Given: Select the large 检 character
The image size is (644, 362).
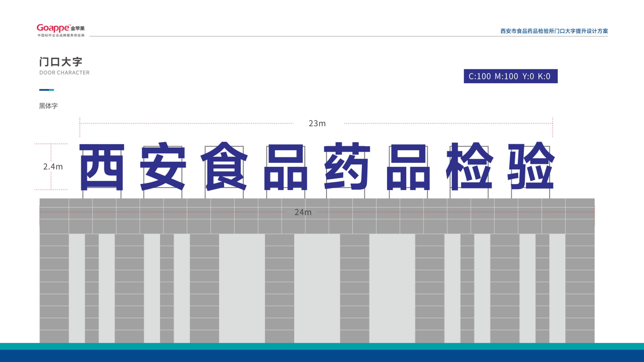Looking at the screenshot, I should pos(470,167).
